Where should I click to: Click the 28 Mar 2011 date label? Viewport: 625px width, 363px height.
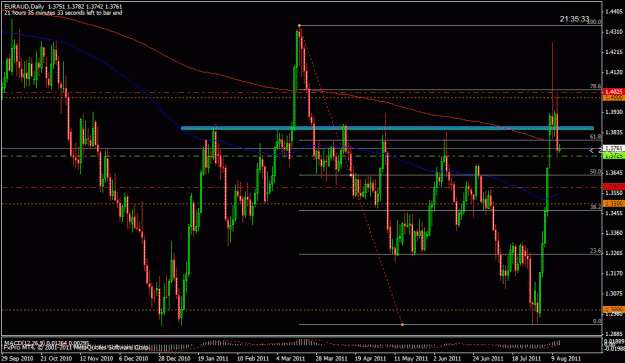(x=331, y=359)
